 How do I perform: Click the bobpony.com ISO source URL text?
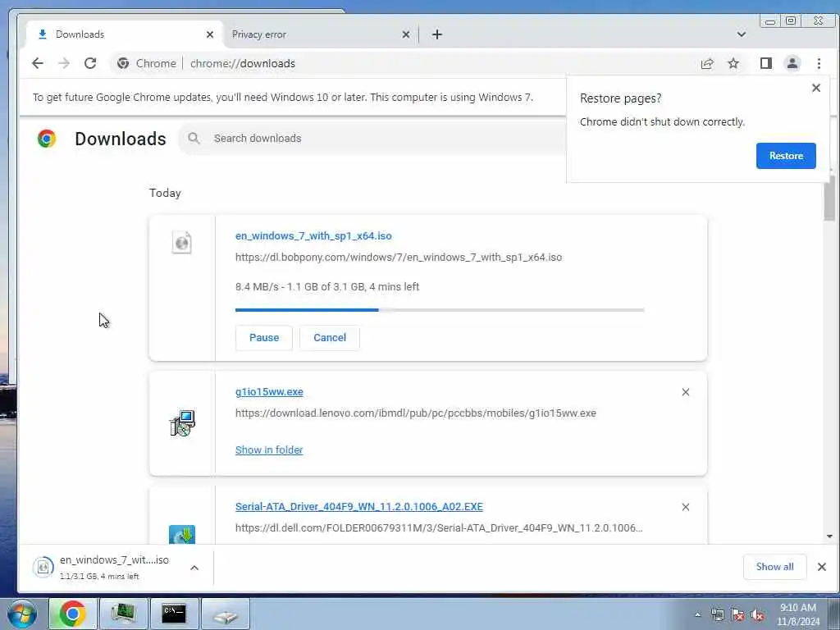(x=399, y=257)
